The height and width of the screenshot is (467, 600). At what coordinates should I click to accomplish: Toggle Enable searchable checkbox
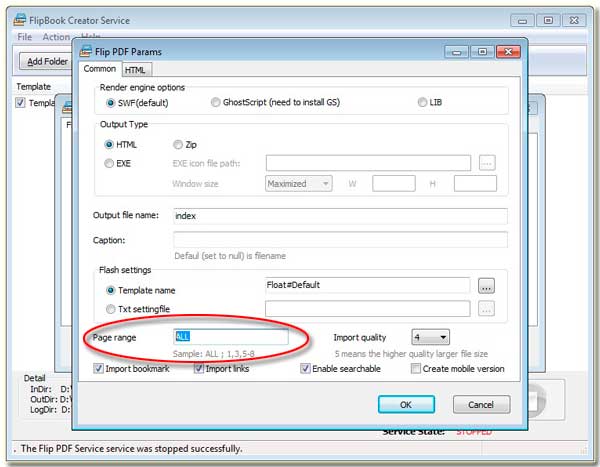[x=305, y=368]
